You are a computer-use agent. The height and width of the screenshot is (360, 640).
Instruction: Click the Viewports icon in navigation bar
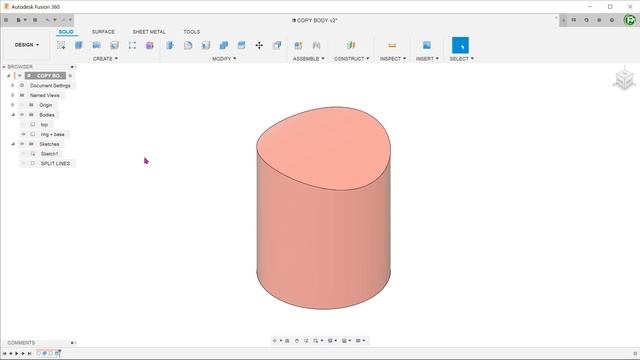click(359, 340)
